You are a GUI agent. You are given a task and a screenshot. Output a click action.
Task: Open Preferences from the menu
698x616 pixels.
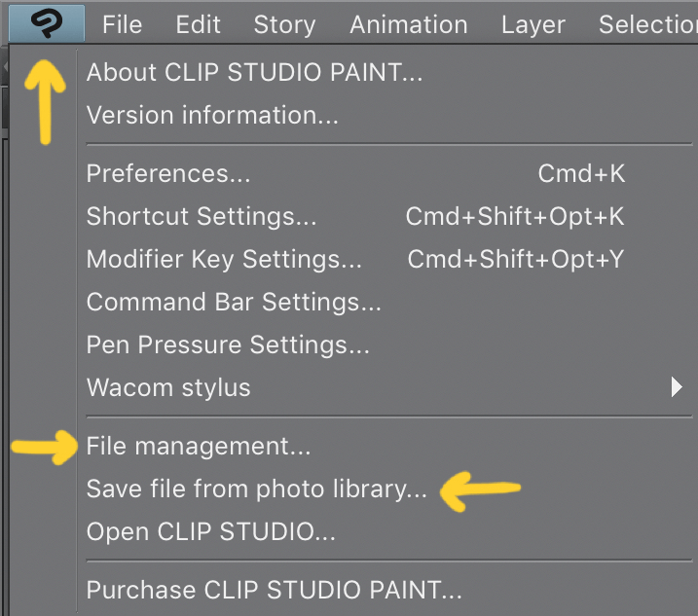click(168, 174)
